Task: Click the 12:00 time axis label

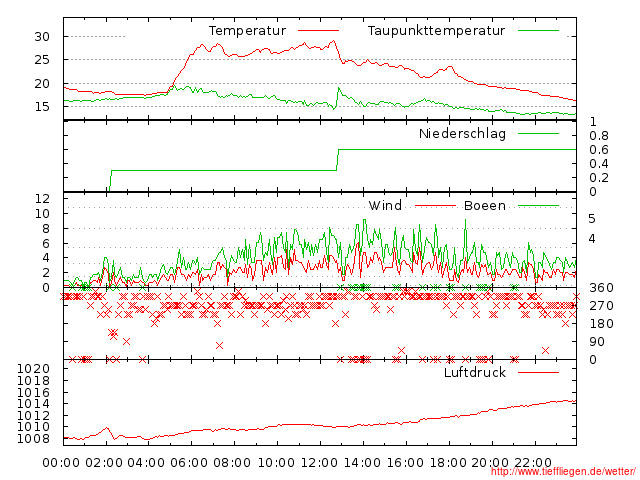Action: [x=319, y=463]
